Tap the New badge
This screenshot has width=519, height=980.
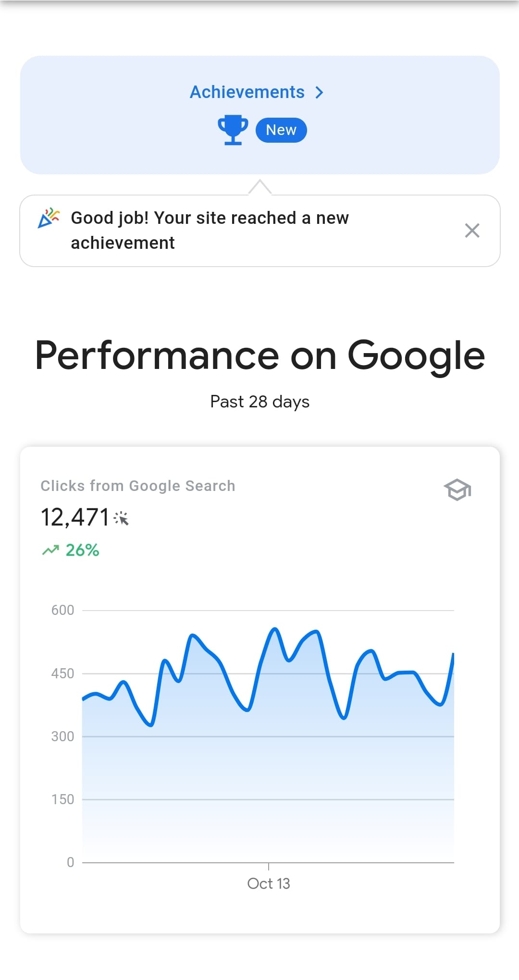281,130
